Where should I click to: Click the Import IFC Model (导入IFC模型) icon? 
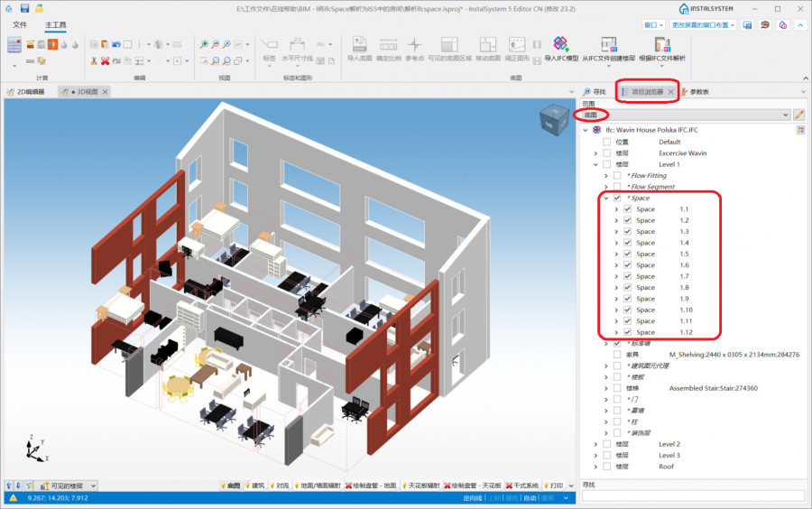(560, 45)
